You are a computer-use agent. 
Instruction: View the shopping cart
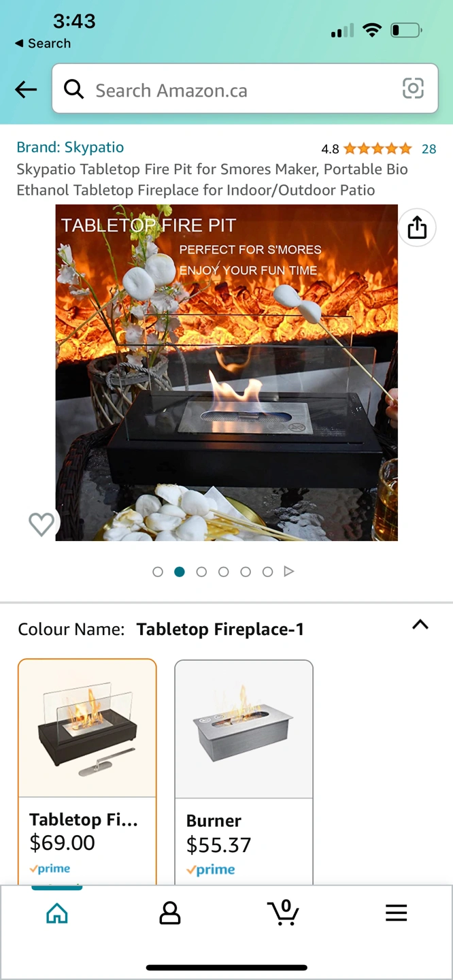click(x=283, y=913)
